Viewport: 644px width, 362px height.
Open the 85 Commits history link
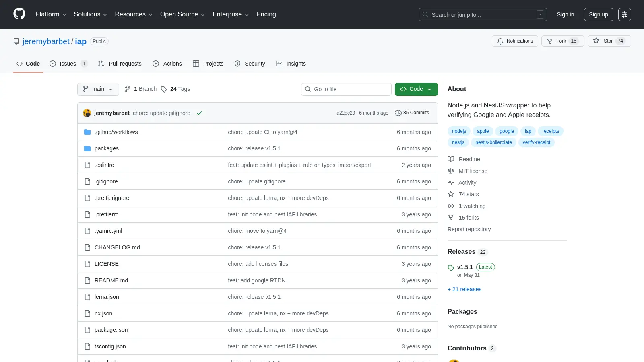(x=412, y=113)
